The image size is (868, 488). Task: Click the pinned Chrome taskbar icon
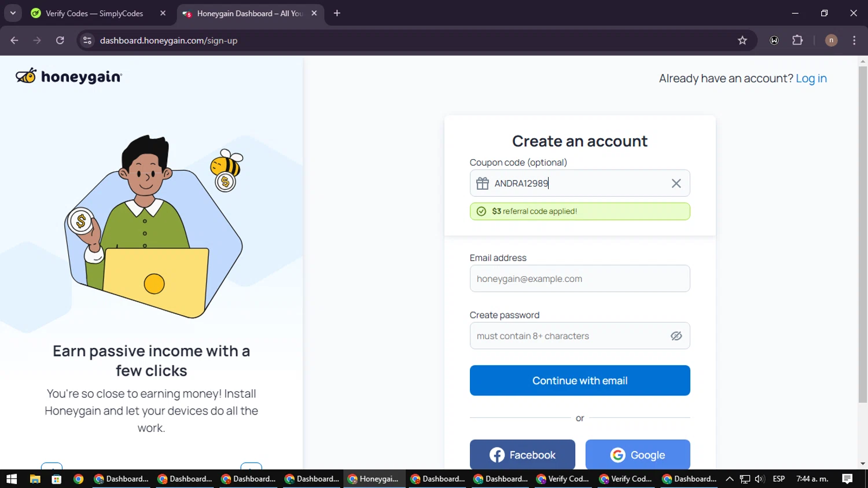(x=78, y=479)
